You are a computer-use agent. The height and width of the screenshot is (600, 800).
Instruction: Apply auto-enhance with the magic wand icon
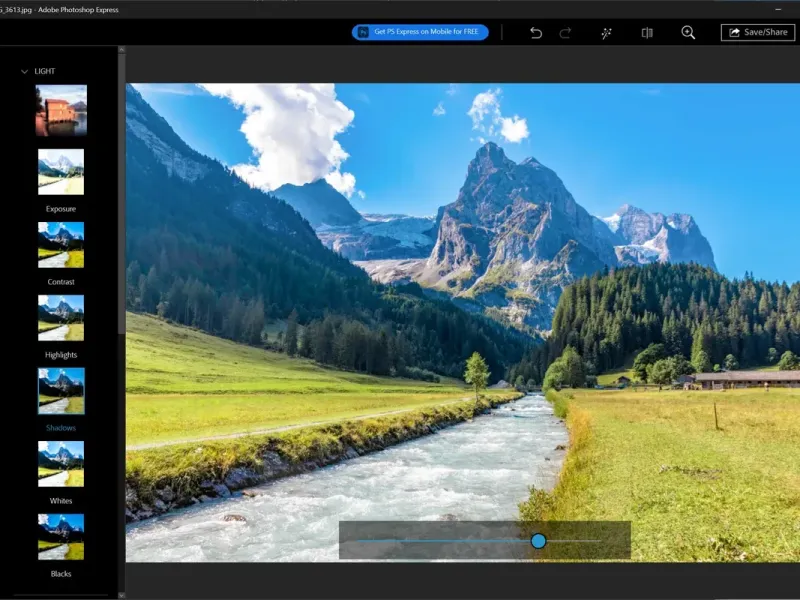click(606, 33)
